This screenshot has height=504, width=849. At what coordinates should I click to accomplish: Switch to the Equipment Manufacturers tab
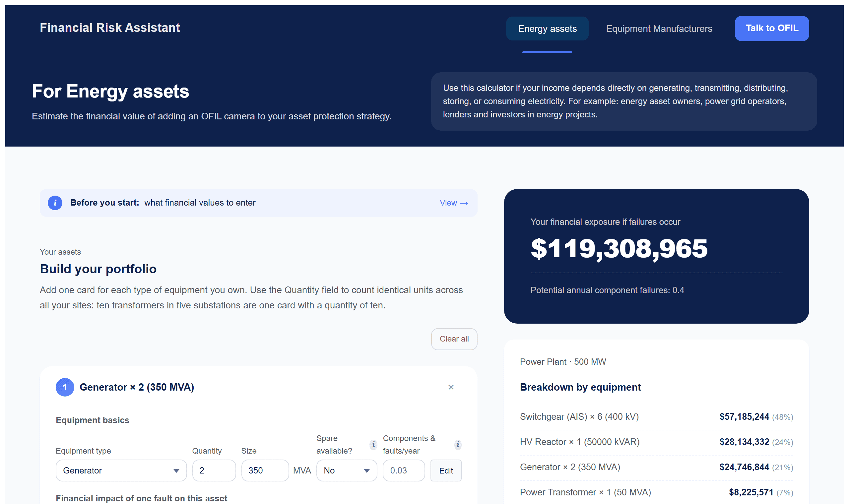click(x=659, y=29)
